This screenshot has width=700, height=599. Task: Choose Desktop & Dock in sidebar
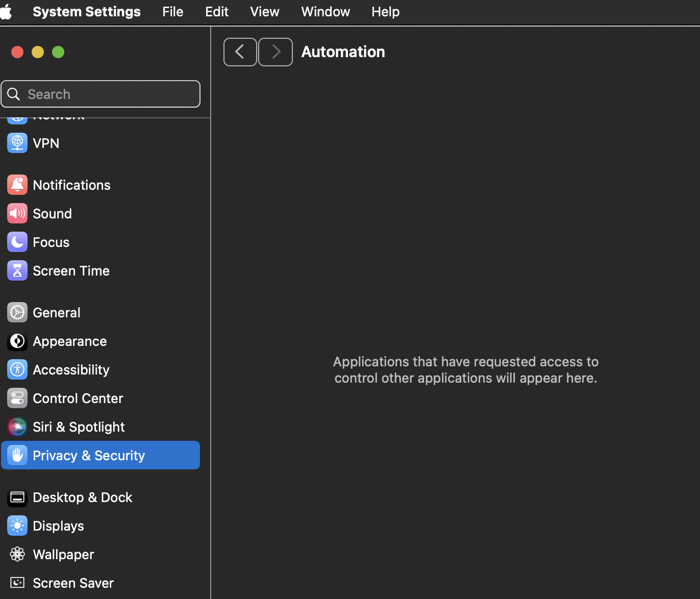pos(82,497)
